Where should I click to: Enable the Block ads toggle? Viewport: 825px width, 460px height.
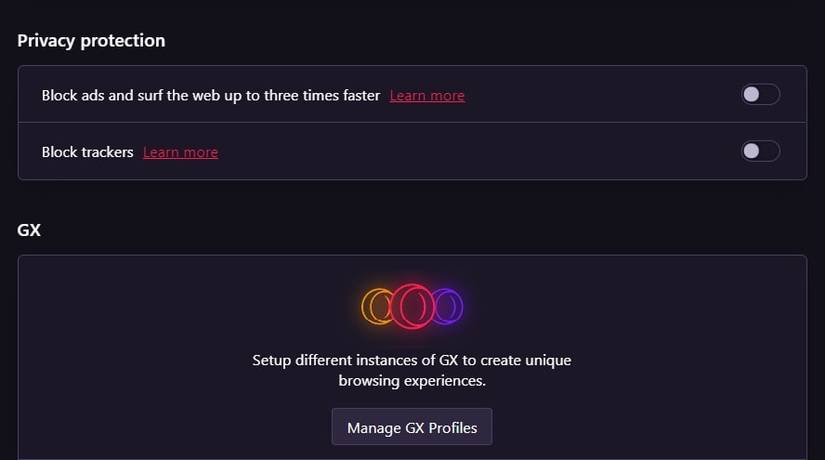760,95
